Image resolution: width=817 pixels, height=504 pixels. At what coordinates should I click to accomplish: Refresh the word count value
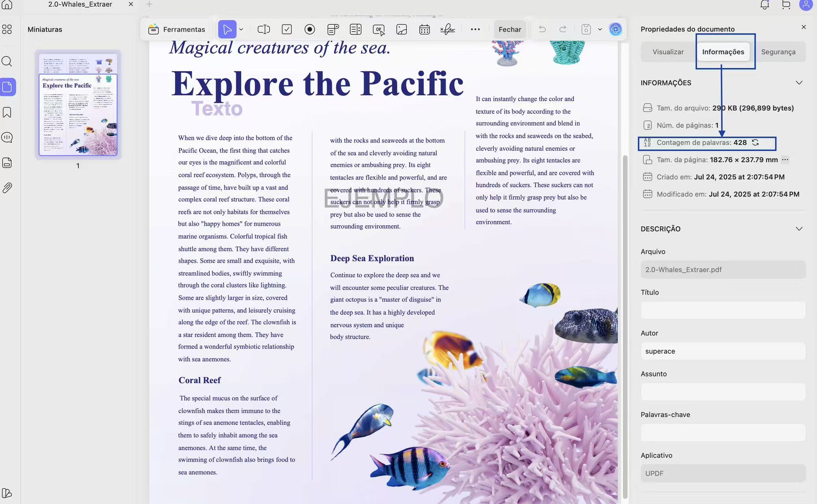[x=755, y=143]
